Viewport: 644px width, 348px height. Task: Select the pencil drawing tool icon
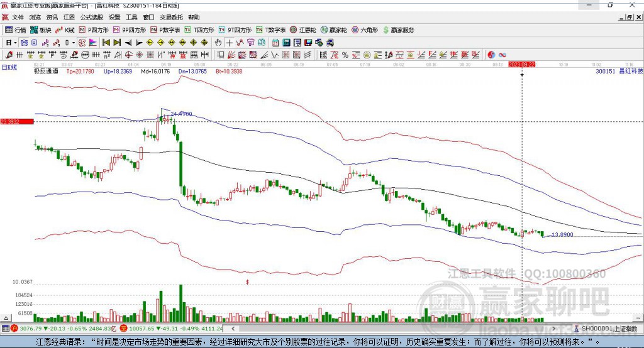9,55
